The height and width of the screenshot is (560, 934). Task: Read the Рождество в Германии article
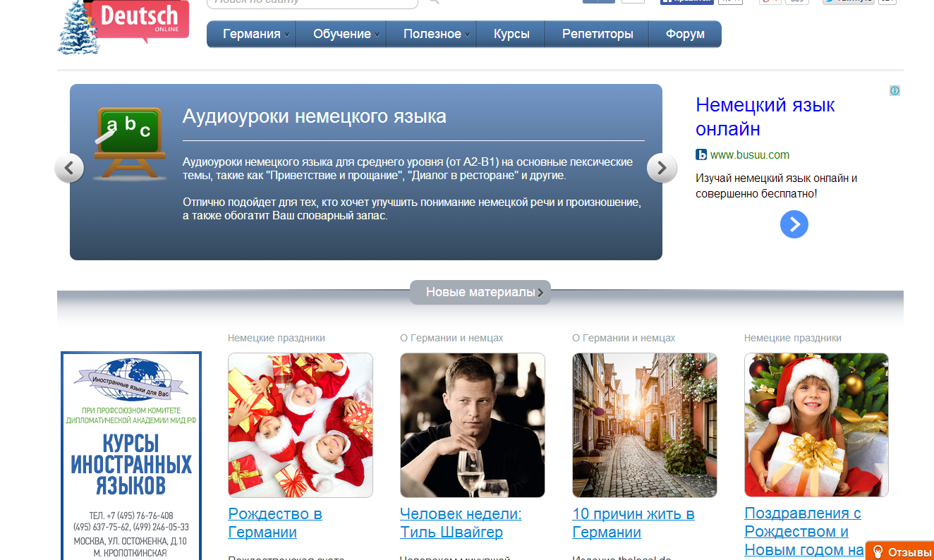click(275, 523)
